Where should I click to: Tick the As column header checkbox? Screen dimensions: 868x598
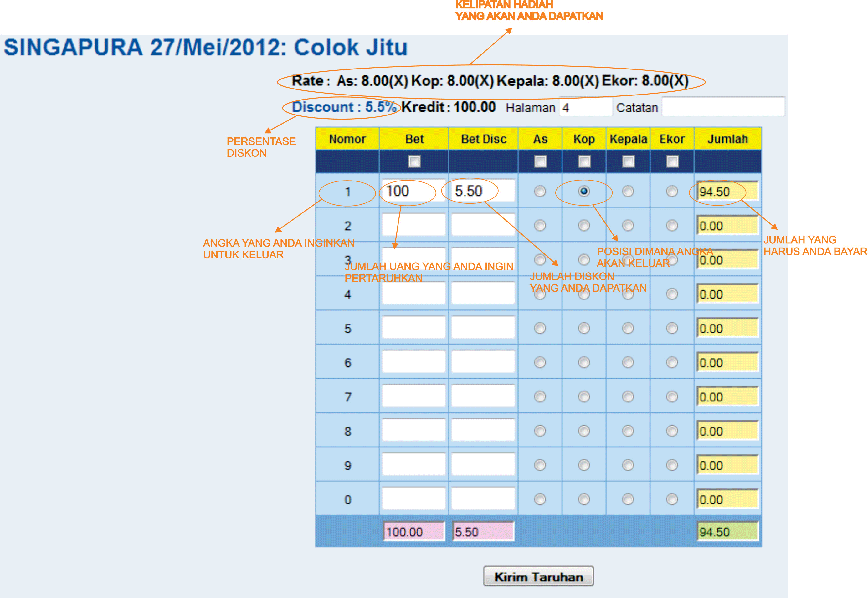point(540,161)
